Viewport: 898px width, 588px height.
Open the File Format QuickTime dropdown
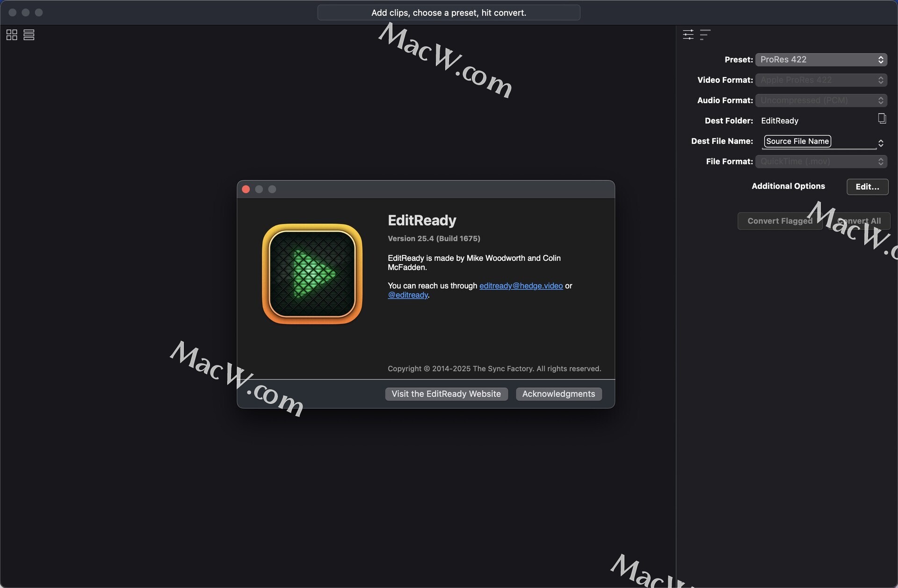click(x=821, y=162)
